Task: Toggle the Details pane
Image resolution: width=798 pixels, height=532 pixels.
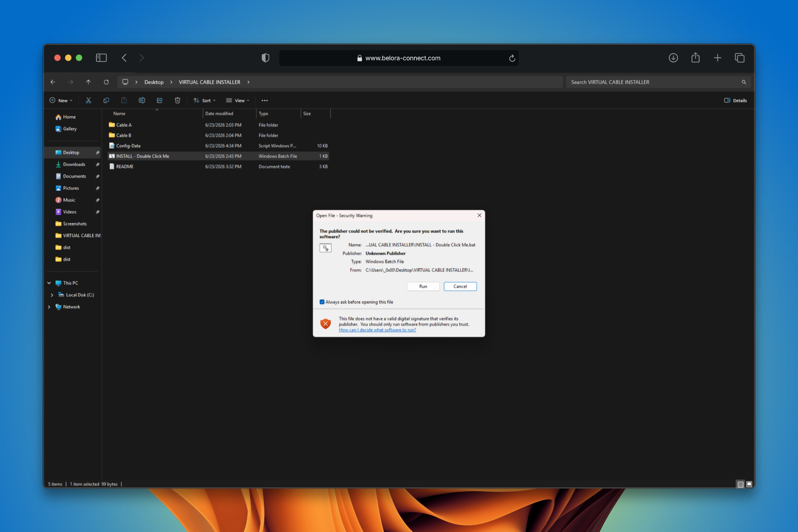Action: click(735, 101)
